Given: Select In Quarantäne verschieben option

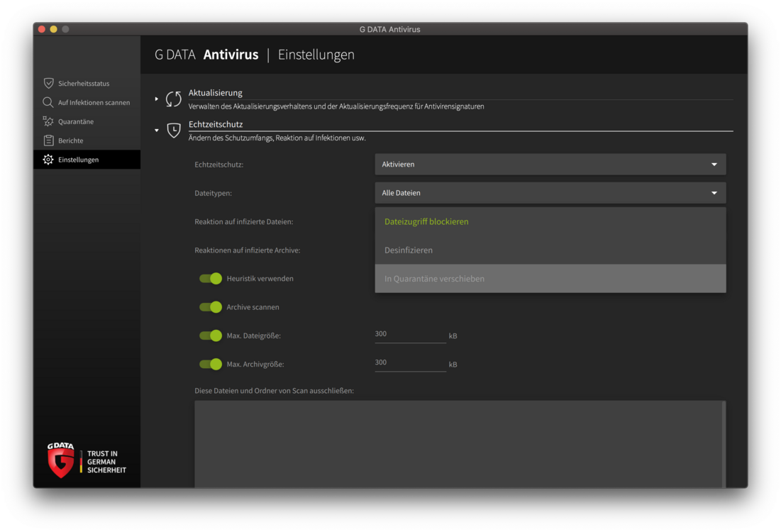Looking at the screenshot, I should 550,279.
